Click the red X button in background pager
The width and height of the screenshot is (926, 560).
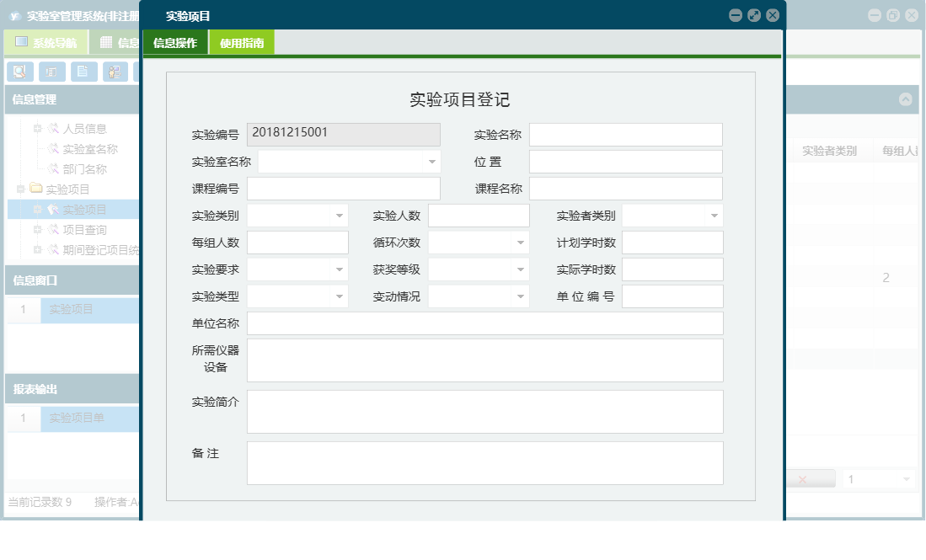click(x=803, y=479)
